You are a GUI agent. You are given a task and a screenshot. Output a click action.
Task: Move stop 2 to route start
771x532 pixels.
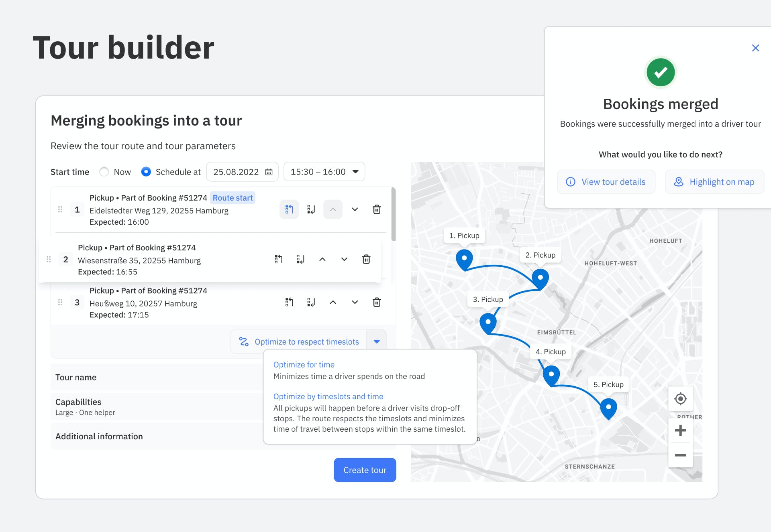(x=279, y=259)
